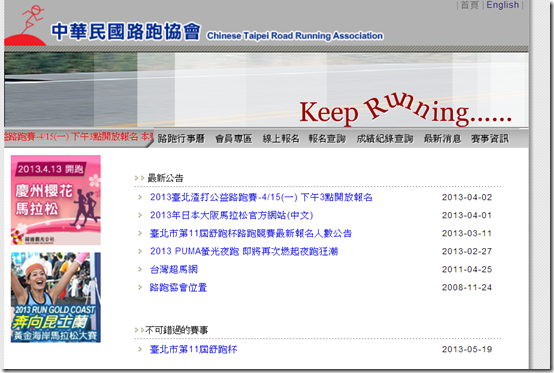The width and height of the screenshot is (554, 373).
Task: Click Chinese Taipei Road Running Association text
Action: [x=295, y=36]
